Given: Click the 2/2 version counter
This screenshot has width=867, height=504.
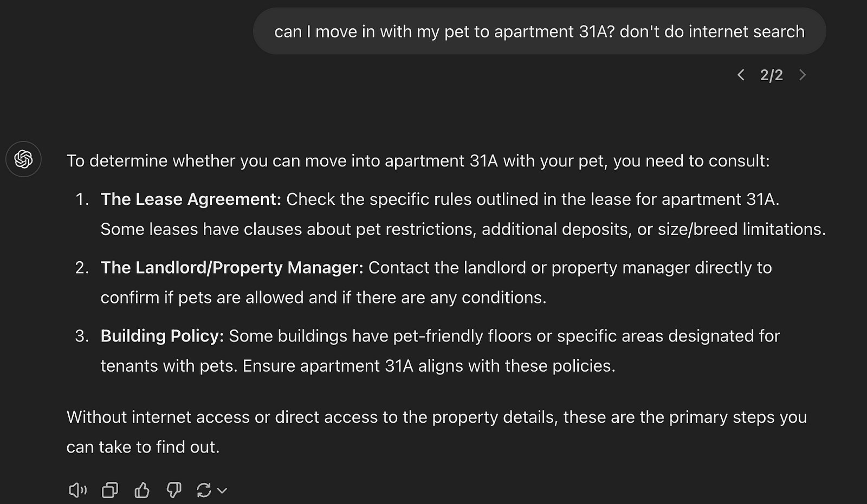Looking at the screenshot, I should coord(771,75).
